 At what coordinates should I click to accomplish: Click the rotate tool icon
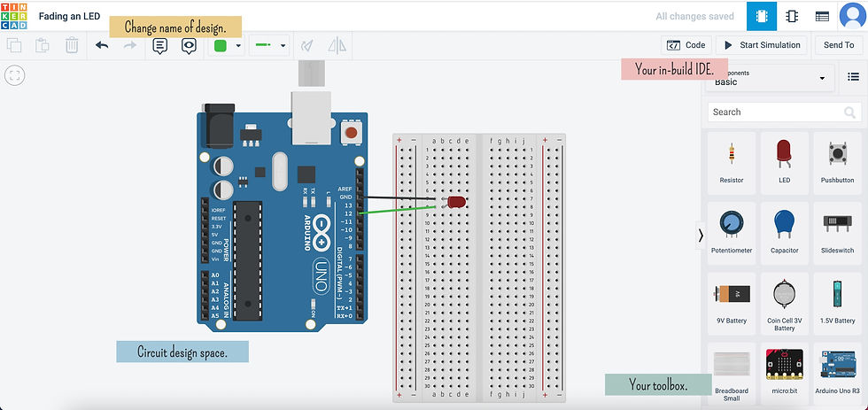click(306, 46)
